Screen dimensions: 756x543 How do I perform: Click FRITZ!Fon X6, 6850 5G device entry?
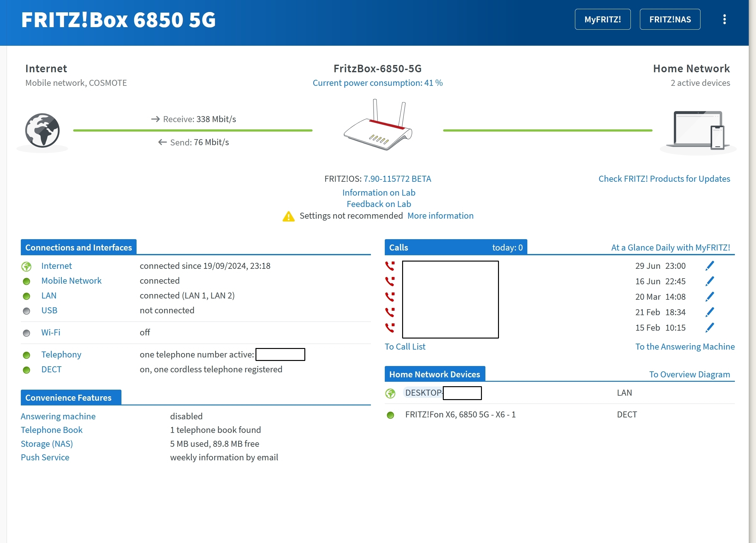tap(460, 415)
